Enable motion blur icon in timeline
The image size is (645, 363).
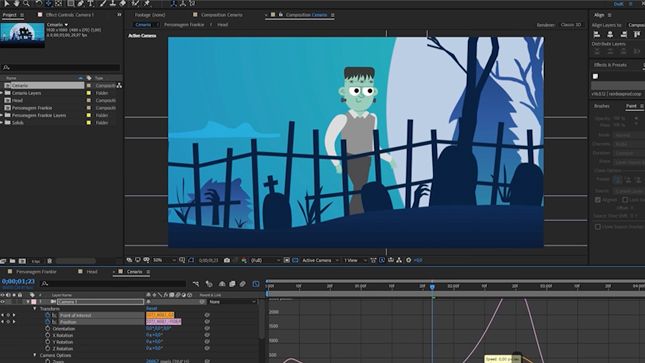point(242,284)
